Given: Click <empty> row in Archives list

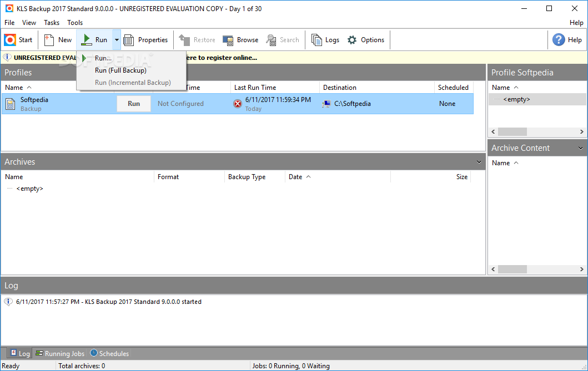Looking at the screenshot, I should coord(29,189).
